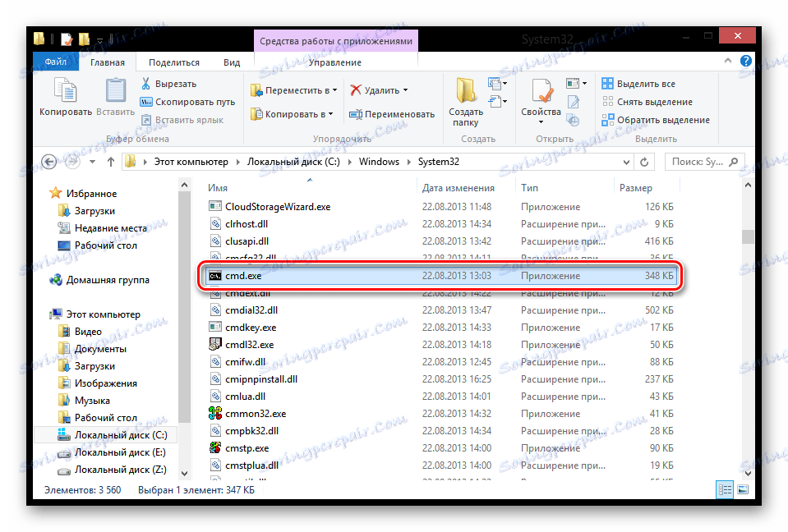Click Снять выделение to deselect

click(x=647, y=102)
